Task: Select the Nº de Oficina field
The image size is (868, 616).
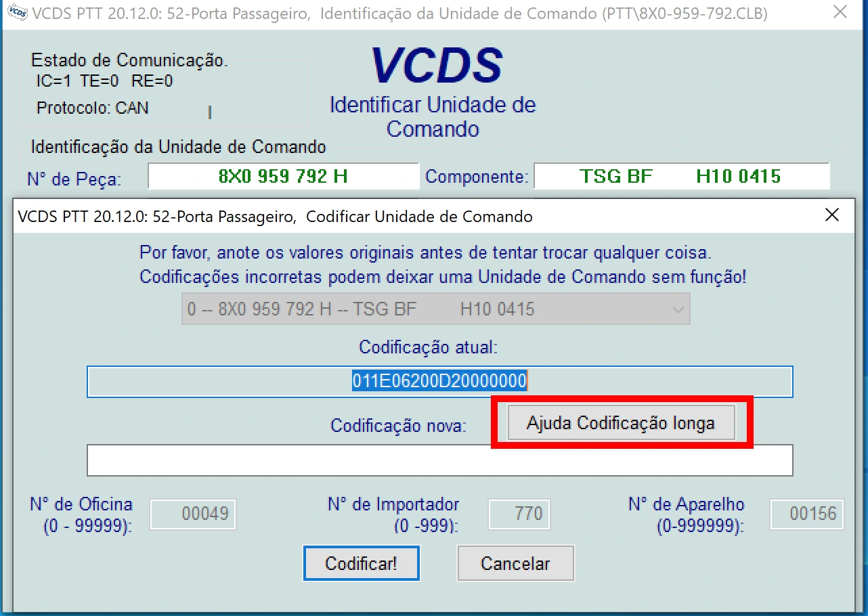Action: [192, 514]
